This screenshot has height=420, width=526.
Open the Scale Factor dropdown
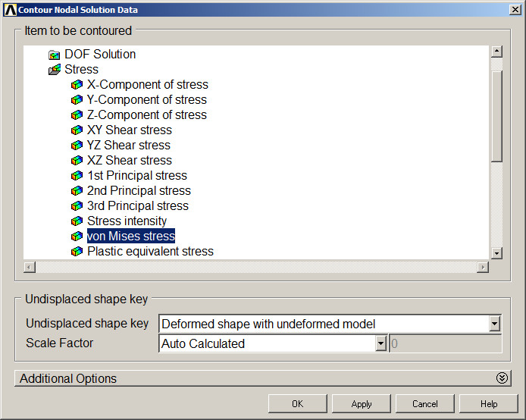point(380,344)
